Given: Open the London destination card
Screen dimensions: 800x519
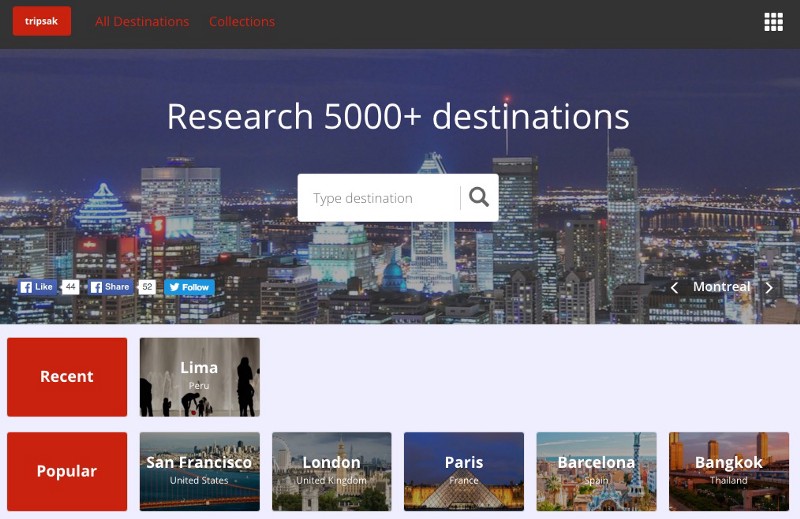Looking at the screenshot, I should tap(331, 471).
